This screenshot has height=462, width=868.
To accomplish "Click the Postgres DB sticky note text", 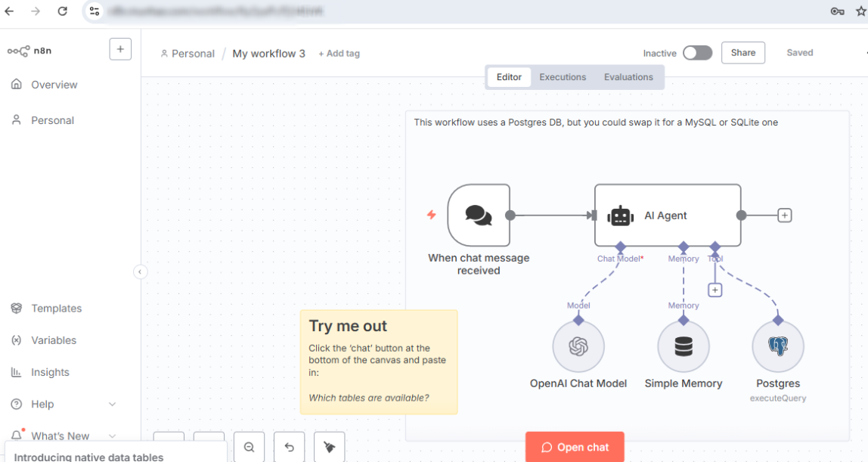I will pos(596,122).
